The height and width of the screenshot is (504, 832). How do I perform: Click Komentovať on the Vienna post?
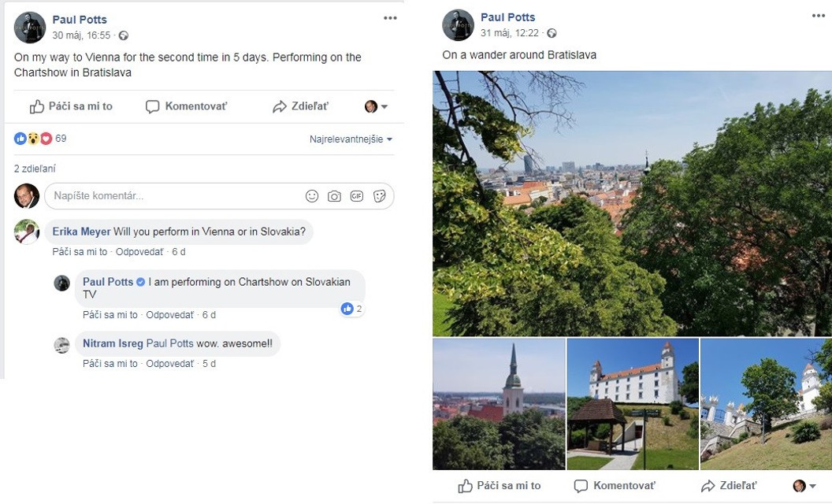187,106
